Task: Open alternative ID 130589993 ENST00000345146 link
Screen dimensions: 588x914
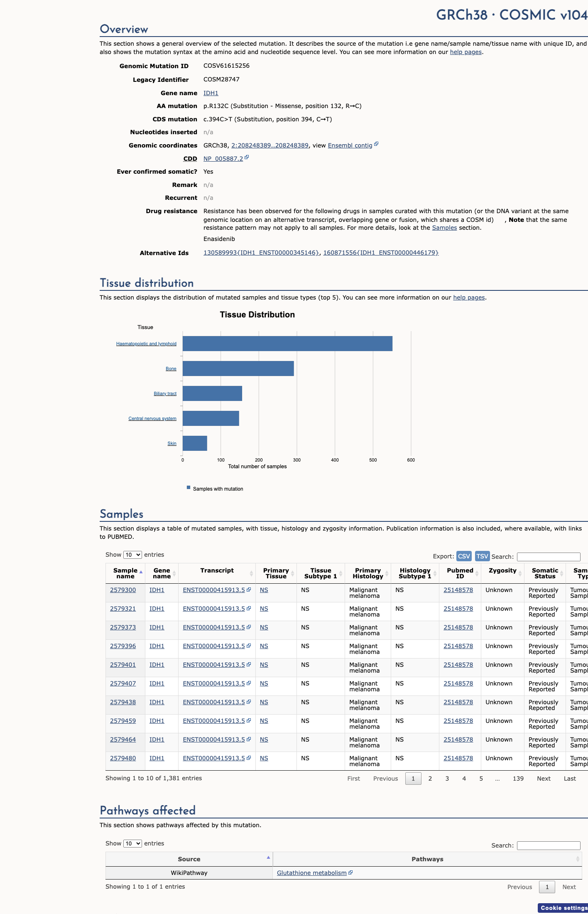Action: coord(261,253)
